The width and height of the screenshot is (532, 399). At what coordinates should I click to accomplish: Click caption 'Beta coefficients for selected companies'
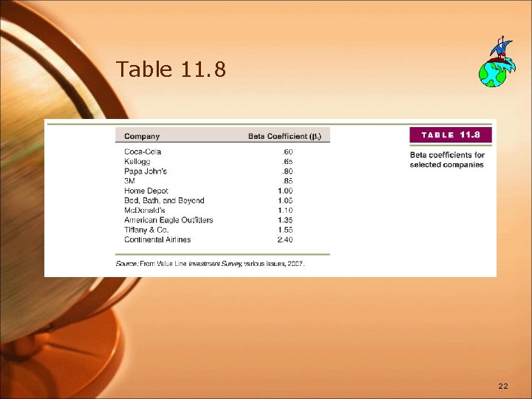point(447,160)
